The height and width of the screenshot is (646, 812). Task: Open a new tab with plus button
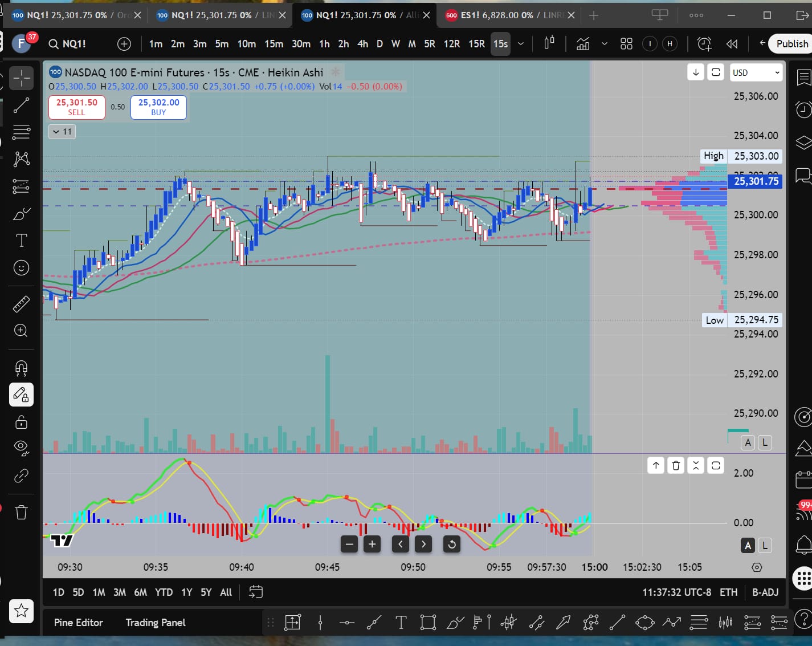coord(594,15)
